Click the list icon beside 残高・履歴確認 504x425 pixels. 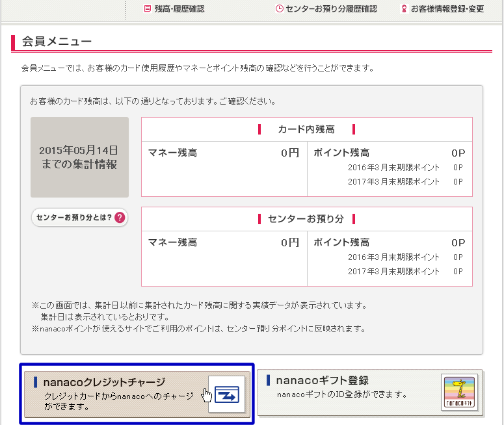coord(148,9)
